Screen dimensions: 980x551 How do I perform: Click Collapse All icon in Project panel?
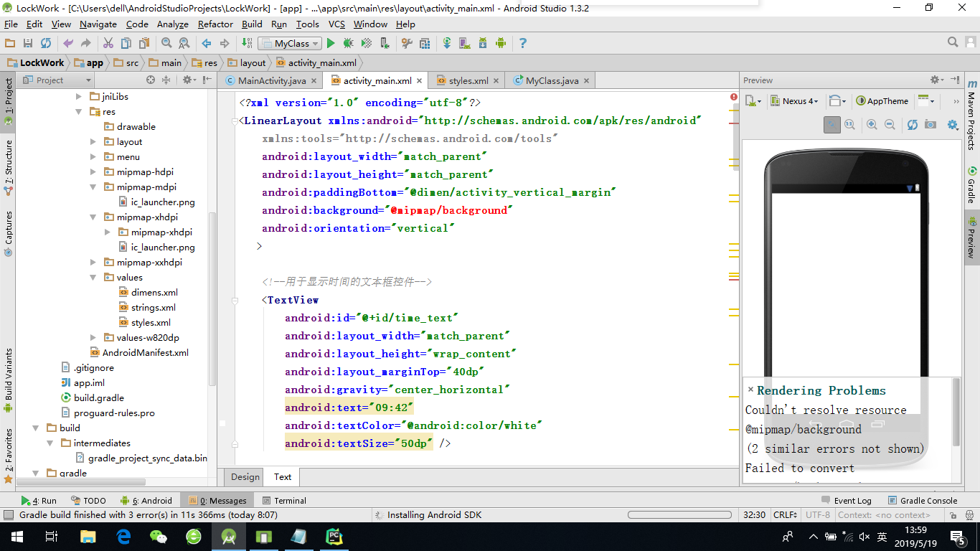(x=166, y=80)
